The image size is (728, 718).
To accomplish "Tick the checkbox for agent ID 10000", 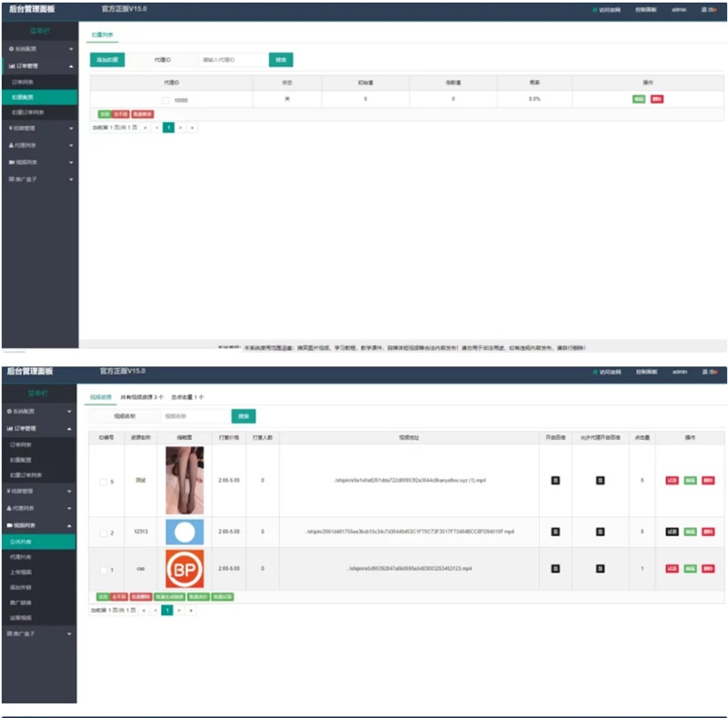I will pos(165,100).
